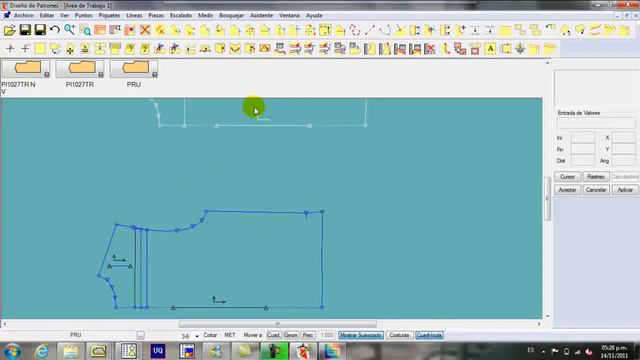Select the straight two-point line tool

[x=370, y=30]
